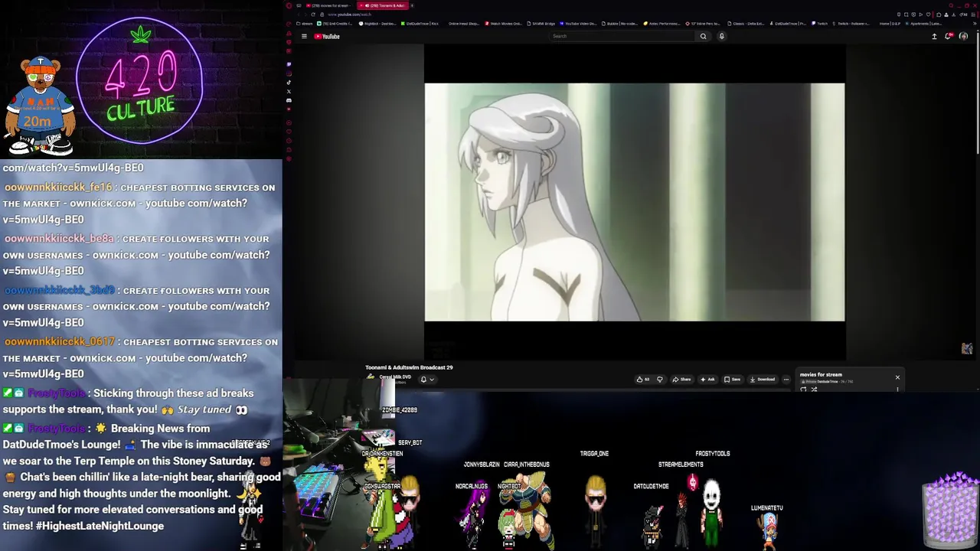This screenshot has width=980, height=551.
Task: Click the 420 Culture neon logo
Action: pyautogui.click(x=140, y=80)
